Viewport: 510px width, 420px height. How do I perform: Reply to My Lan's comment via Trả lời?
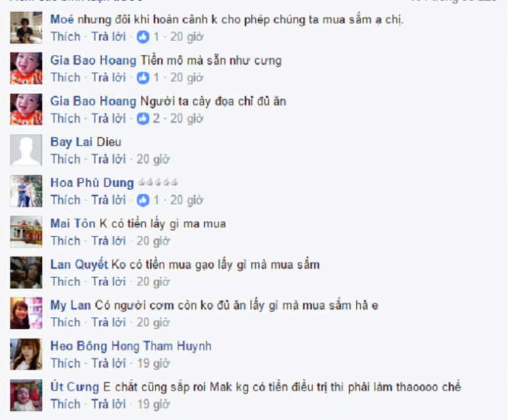pos(109,323)
